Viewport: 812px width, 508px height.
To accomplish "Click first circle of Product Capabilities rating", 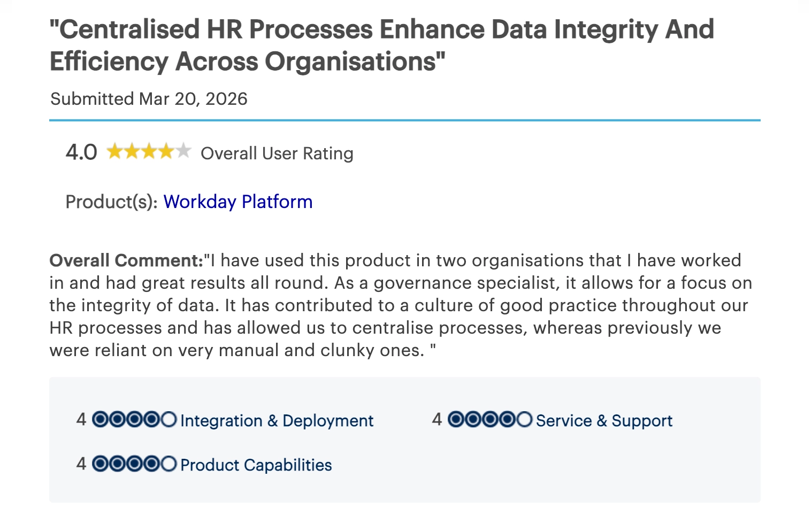I will tap(100, 464).
